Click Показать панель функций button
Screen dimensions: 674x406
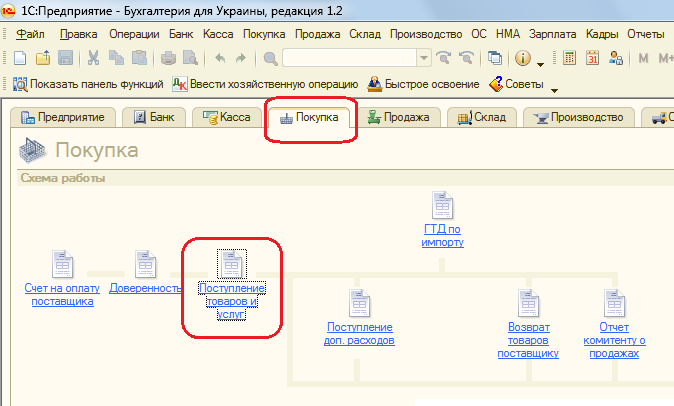[88, 84]
